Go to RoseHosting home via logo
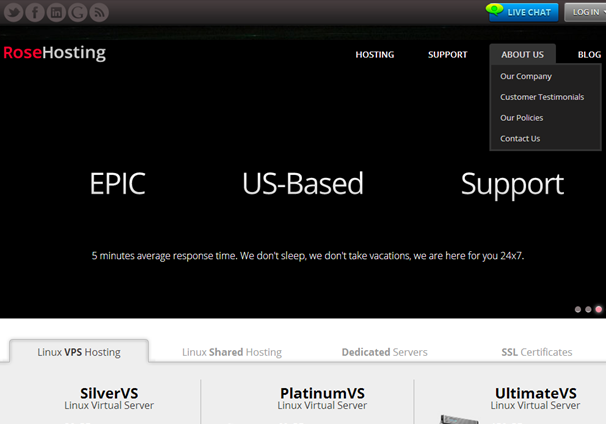 pos(54,53)
